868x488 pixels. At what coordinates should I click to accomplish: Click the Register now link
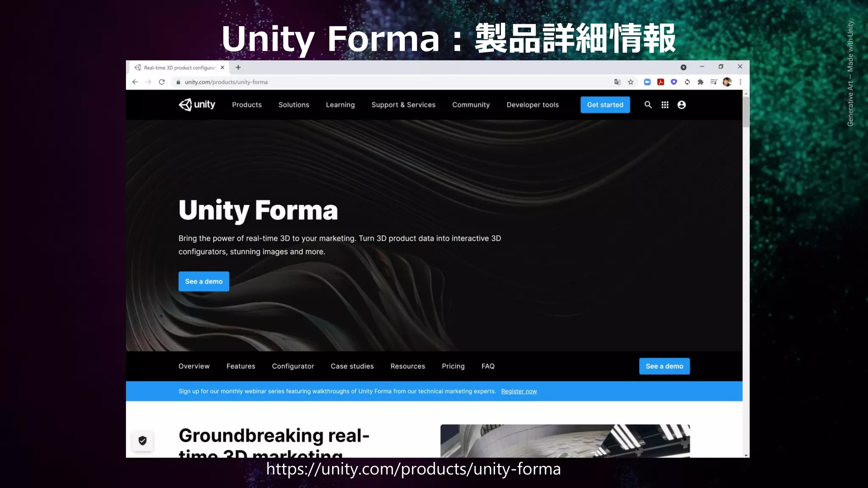519,391
